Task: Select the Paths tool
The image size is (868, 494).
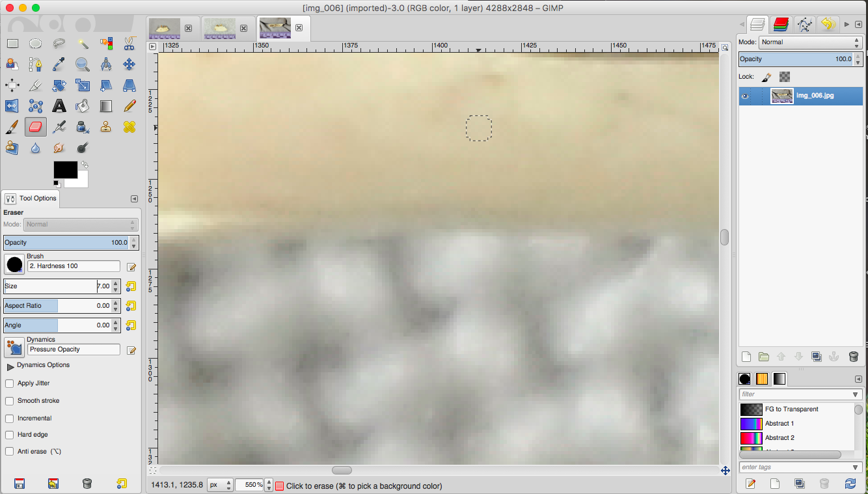Action: click(36, 64)
